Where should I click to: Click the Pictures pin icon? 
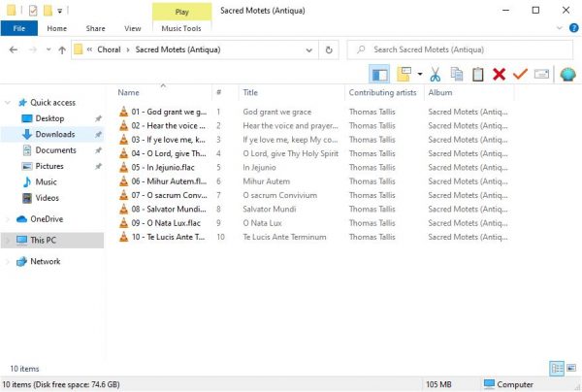[98, 166]
